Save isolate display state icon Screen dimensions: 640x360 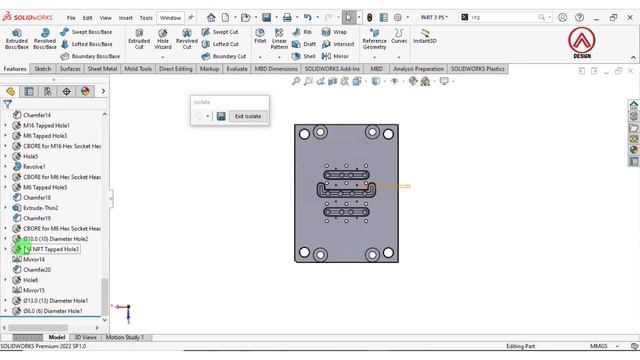point(221,116)
